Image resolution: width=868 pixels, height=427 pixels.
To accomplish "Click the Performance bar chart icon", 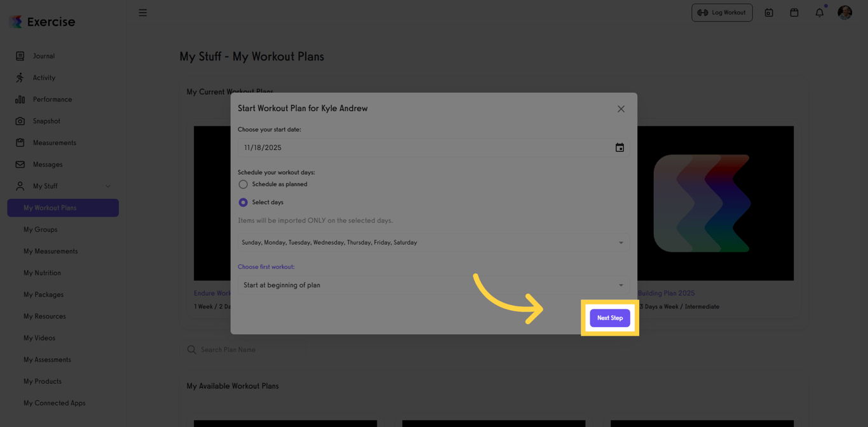I will coord(20,99).
